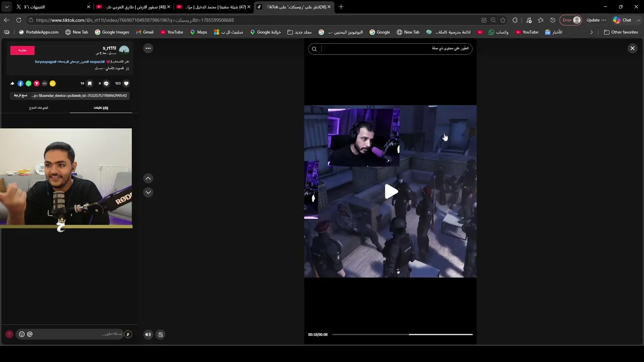This screenshot has width=644, height=362.
Task: Insert an emoji in the comment box
Action: click(x=22, y=334)
